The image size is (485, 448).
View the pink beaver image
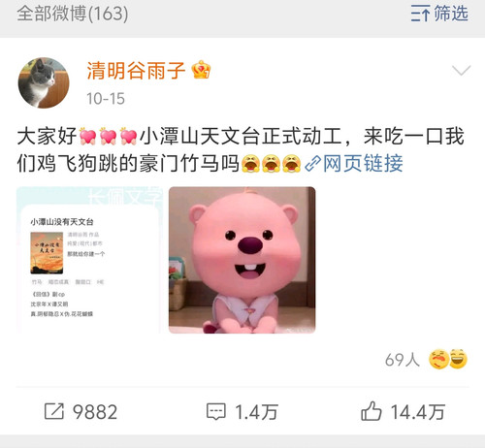tap(242, 260)
